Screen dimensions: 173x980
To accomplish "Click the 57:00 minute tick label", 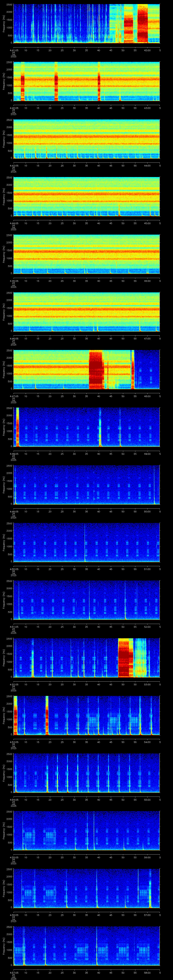I will 147,915.
